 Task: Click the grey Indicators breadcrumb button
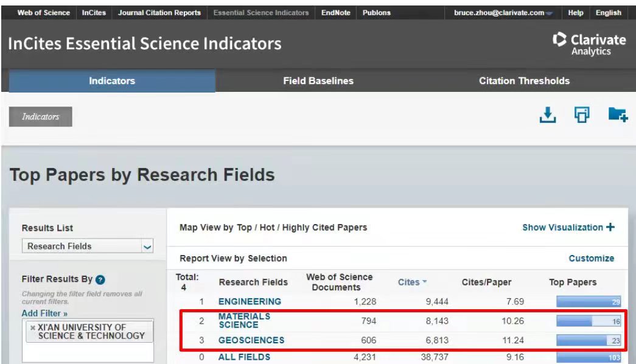pos(41,117)
